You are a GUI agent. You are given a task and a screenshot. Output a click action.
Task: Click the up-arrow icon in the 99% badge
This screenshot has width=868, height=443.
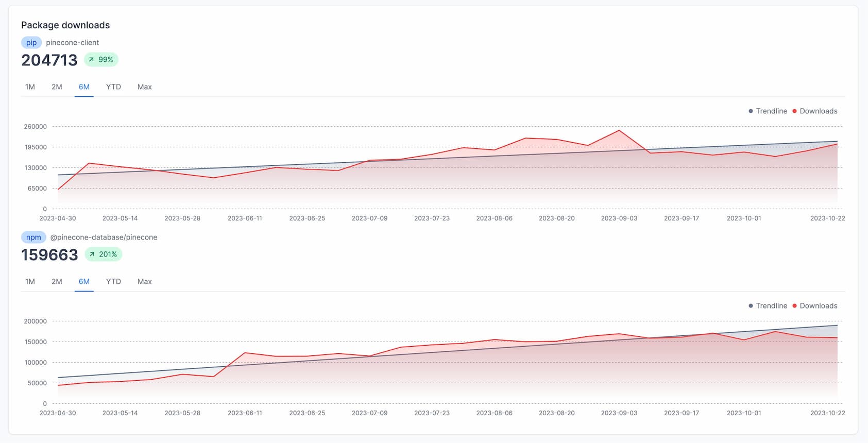[x=91, y=60]
